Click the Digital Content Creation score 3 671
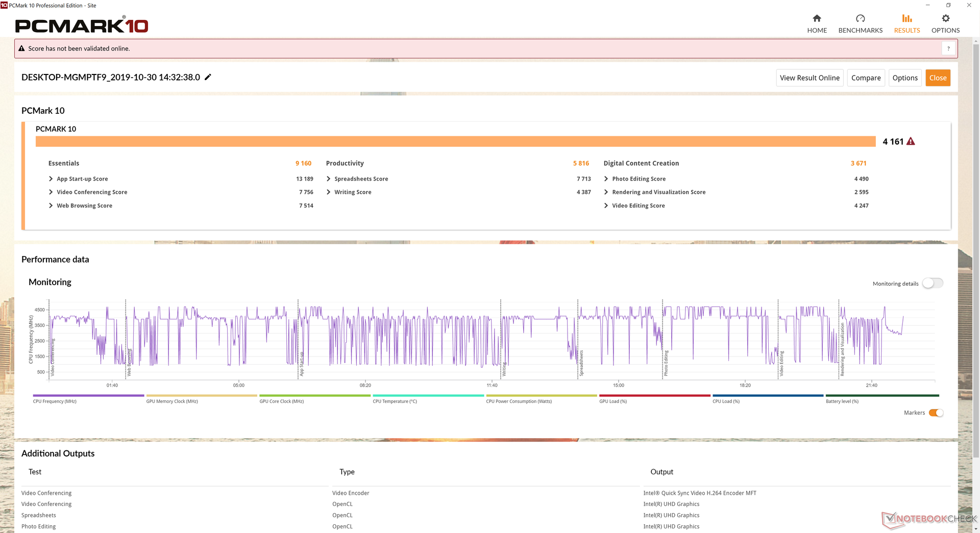Screen dimensions: 980x533 point(859,163)
